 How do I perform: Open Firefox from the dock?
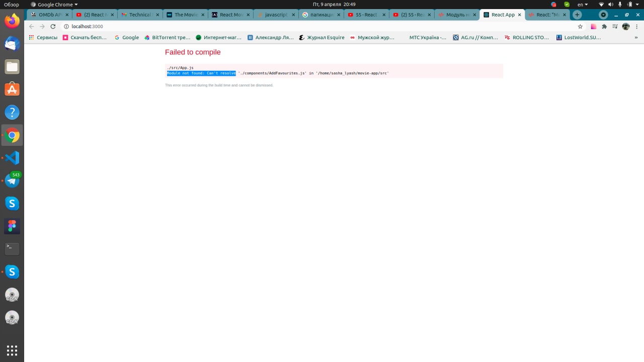click(x=12, y=21)
